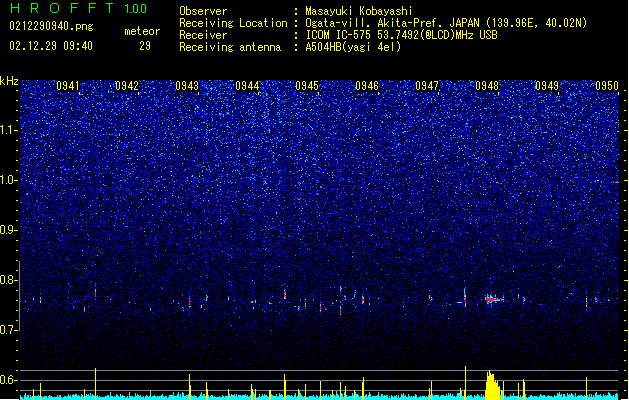Click the ICOM IC-575 53.7492 MHz USB text
The width and height of the screenshot is (629, 400).
click(x=401, y=35)
